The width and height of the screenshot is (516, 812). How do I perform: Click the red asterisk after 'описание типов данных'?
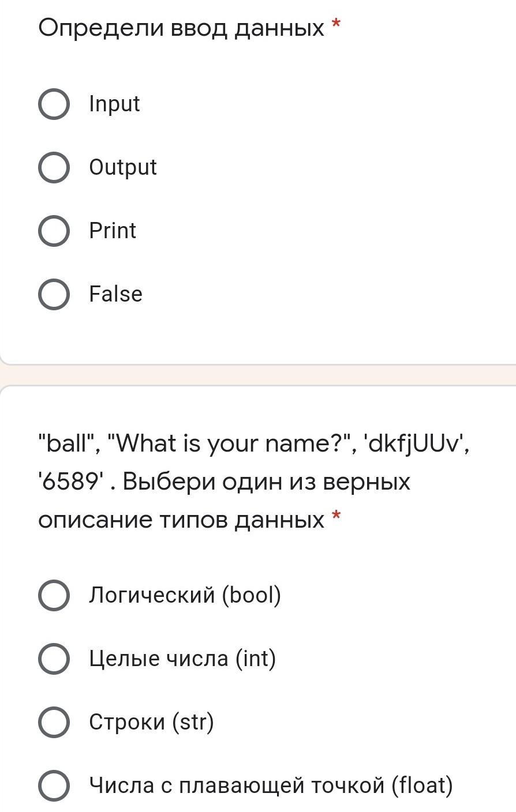pos(336,517)
